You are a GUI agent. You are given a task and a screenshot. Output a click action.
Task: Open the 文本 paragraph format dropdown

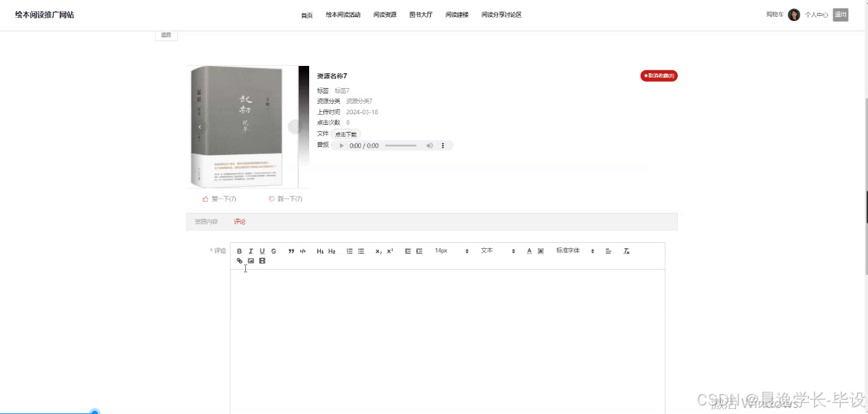pyautogui.click(x=498, y=251)
